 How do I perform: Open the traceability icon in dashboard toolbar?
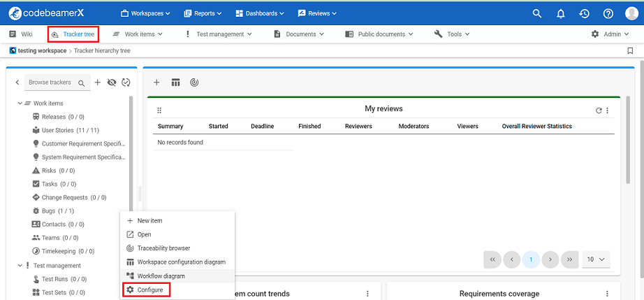click(194, 83)
